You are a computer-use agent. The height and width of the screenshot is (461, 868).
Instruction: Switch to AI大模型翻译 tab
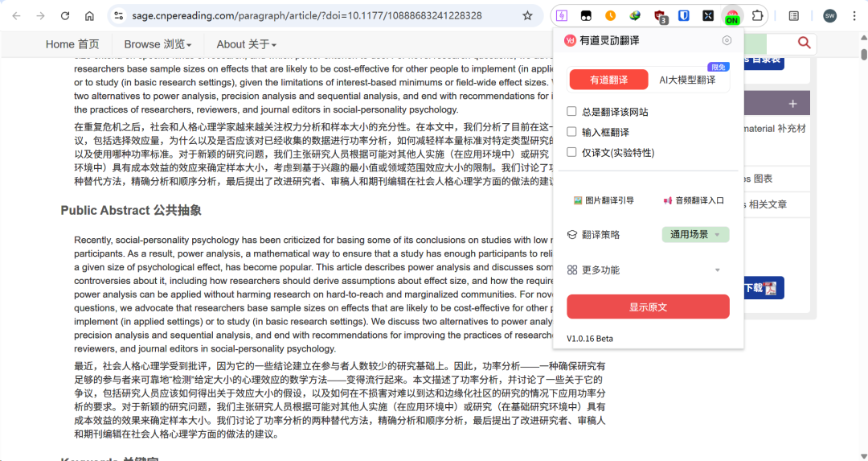point(687,80)
